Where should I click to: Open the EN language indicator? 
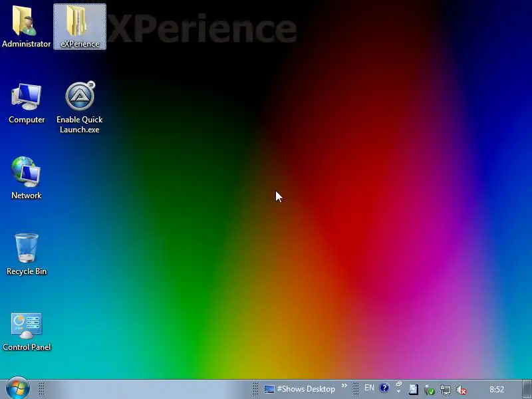pyautogui.click(x=369, y=388)
